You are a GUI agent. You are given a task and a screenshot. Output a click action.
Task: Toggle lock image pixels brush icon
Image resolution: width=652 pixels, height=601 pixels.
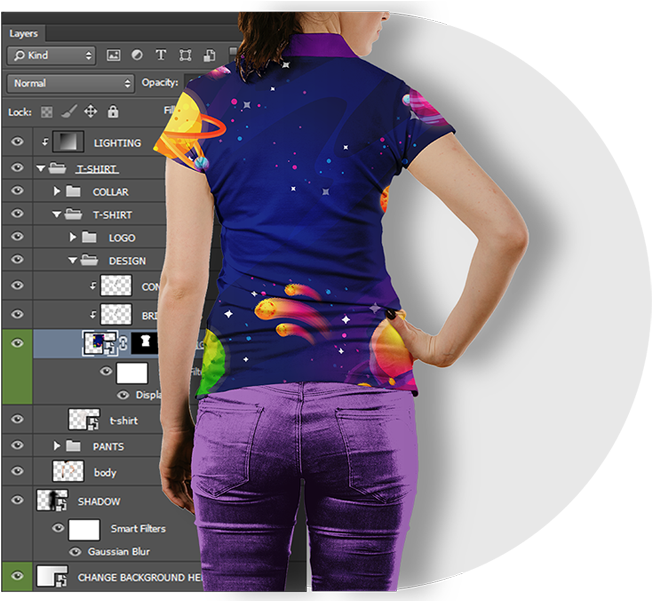click(69, 111)
